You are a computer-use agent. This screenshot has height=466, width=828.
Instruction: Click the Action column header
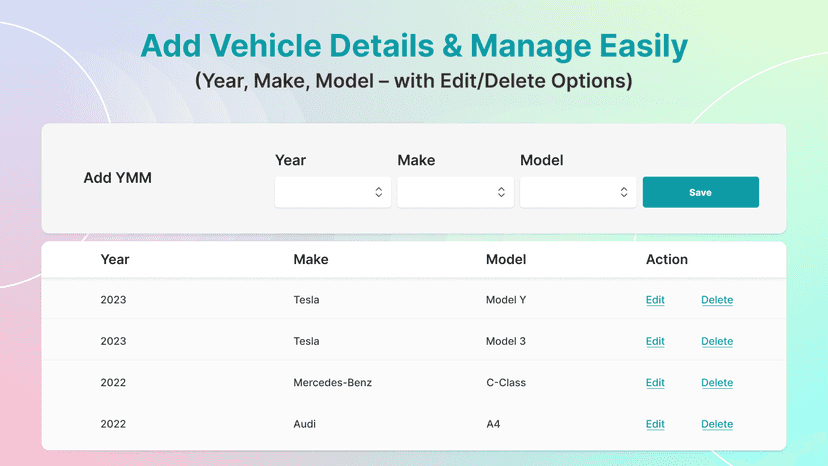click(666, 259)
